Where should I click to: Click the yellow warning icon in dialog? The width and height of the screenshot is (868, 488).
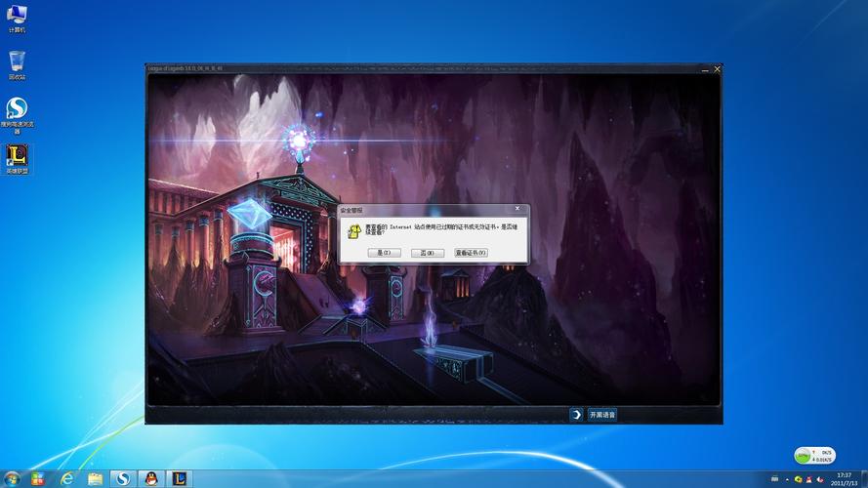[x=355, y=229]
